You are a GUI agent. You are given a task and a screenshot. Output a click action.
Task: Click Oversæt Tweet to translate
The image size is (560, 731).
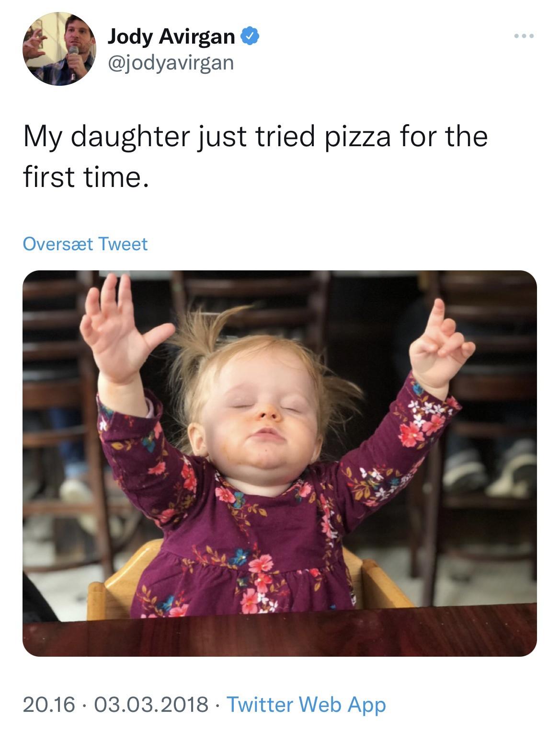(85, 244)
